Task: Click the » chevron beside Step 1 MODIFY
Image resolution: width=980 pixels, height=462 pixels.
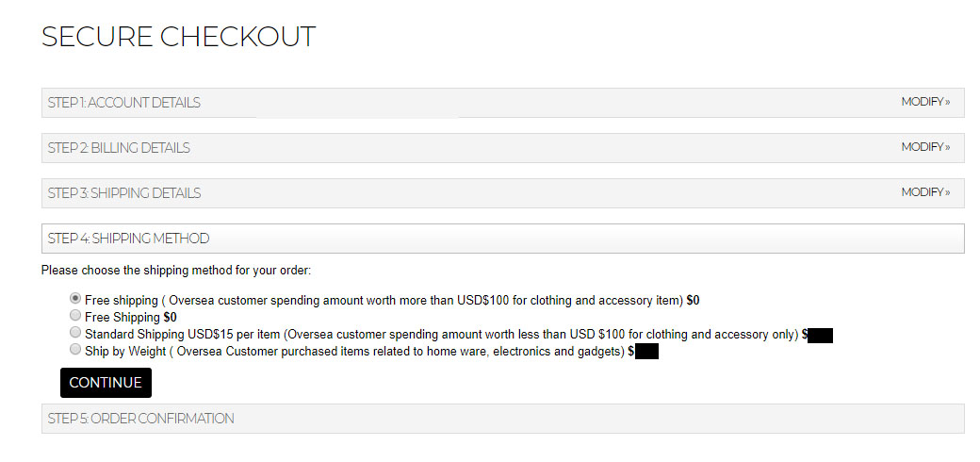Action: coord(948,102)
